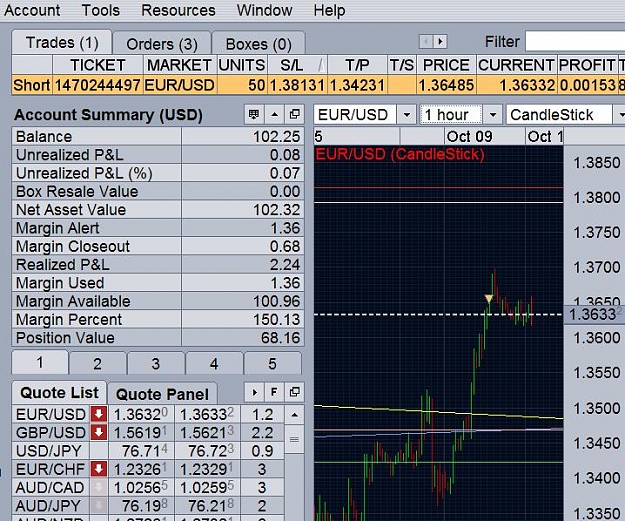Screen dimensions: 625x521
Task: Collapse the Account Summary panel arrow
Action: pos(274,114)
